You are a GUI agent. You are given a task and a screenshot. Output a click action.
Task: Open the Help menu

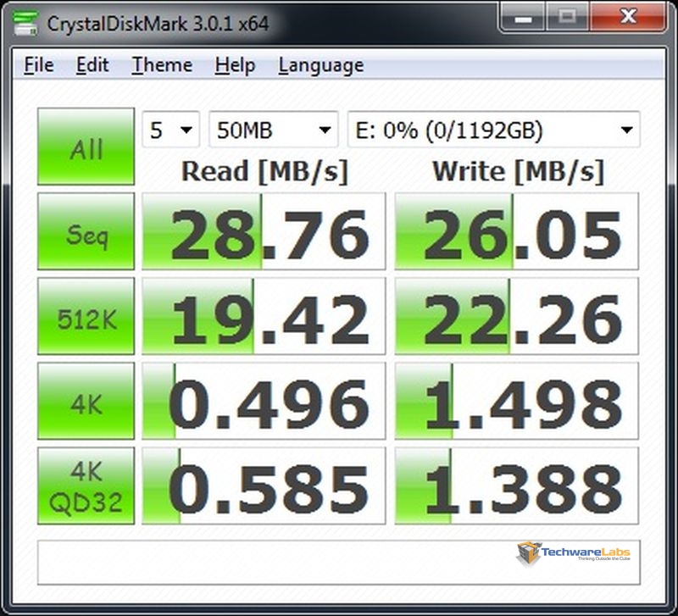[236, 65]
